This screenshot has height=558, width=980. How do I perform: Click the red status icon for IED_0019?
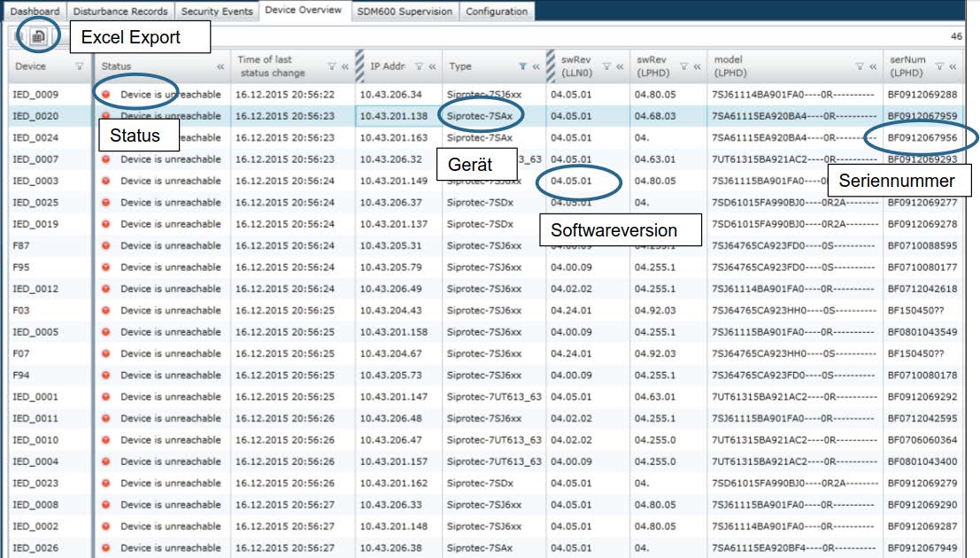tap(106, 224)
